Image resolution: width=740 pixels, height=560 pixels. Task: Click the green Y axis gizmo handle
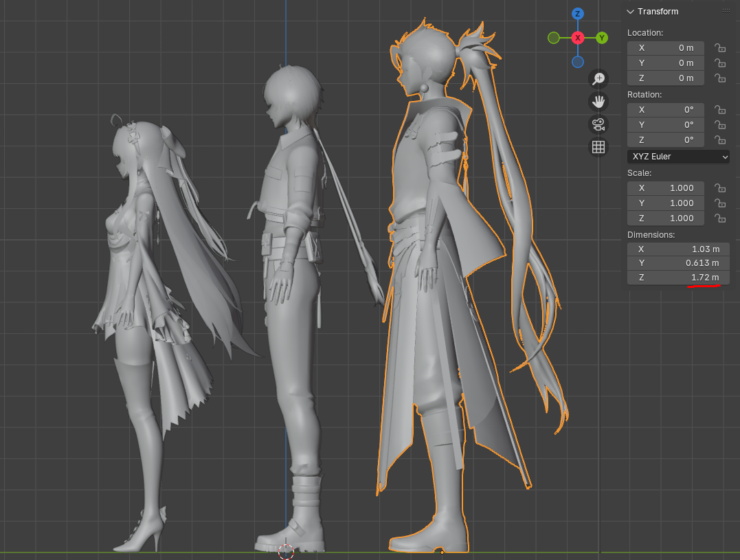pyautogui.click(x=602, y=38)
